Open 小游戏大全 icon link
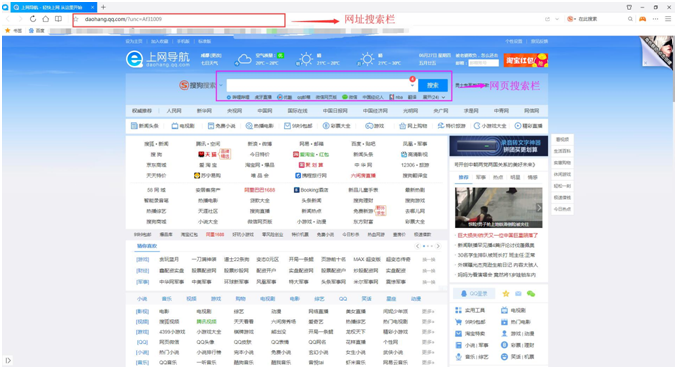Screen dimensions: 677x369 coord(490,126)
